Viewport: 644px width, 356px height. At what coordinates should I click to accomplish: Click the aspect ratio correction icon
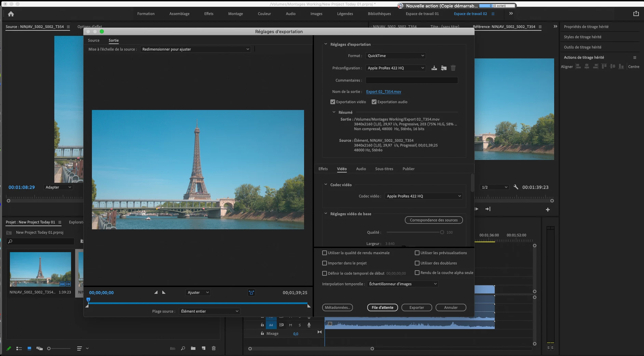click(251, 292)
